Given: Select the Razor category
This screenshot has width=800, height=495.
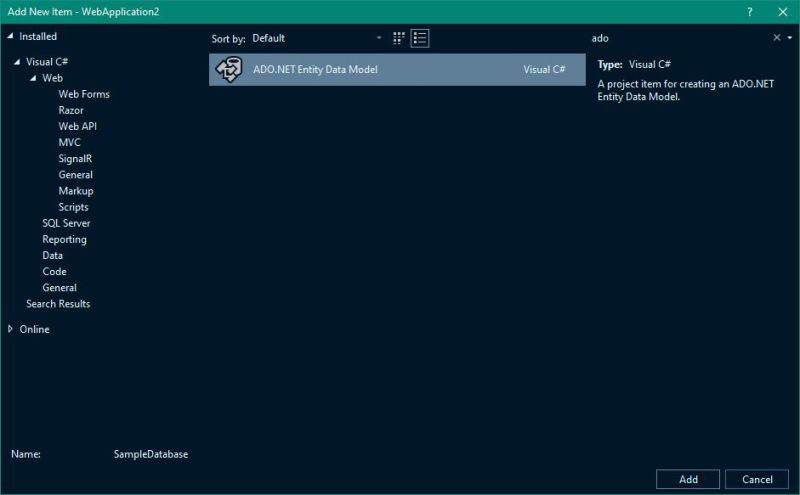Looking at the screenshot, I should point(70,110).
